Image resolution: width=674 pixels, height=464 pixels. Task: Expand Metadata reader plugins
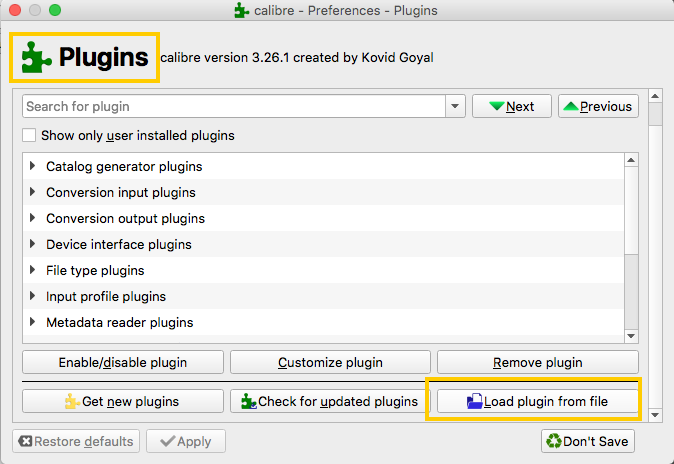tap(32, 322)
